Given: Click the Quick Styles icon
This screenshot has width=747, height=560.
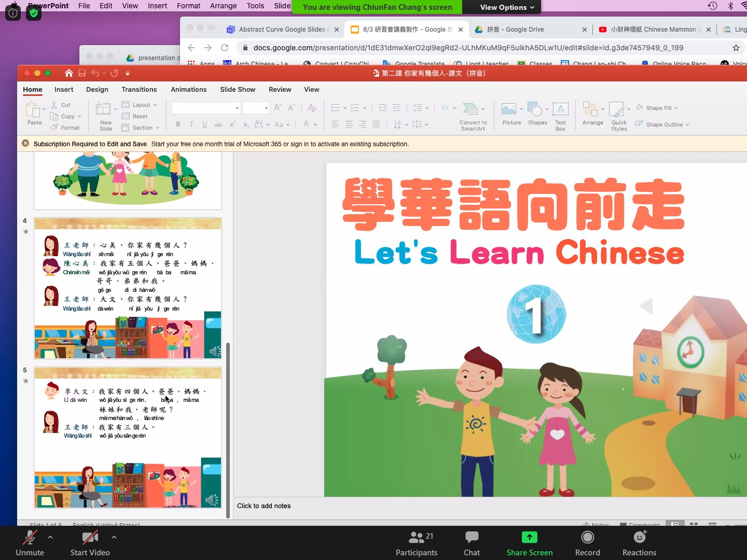Looking at the screenshot, I should pos(617,109).
